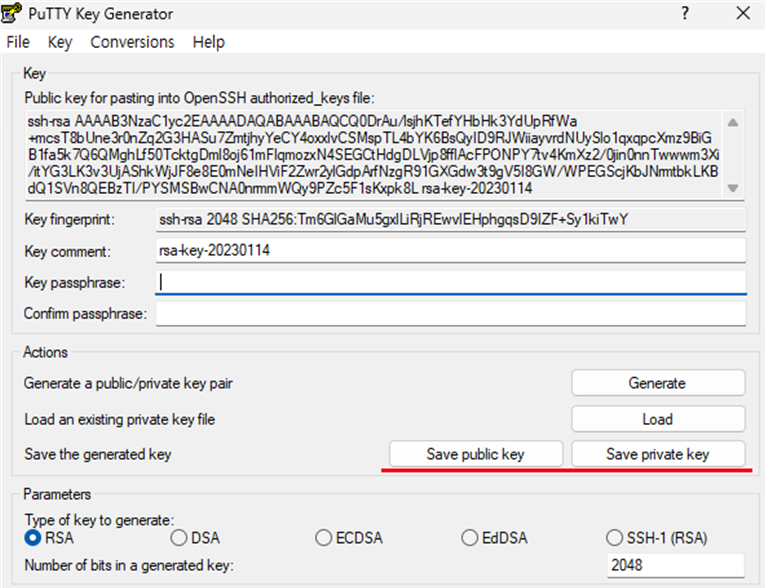
Task: Focus the Key passphrase field
Action: click(x=451, y=283)
